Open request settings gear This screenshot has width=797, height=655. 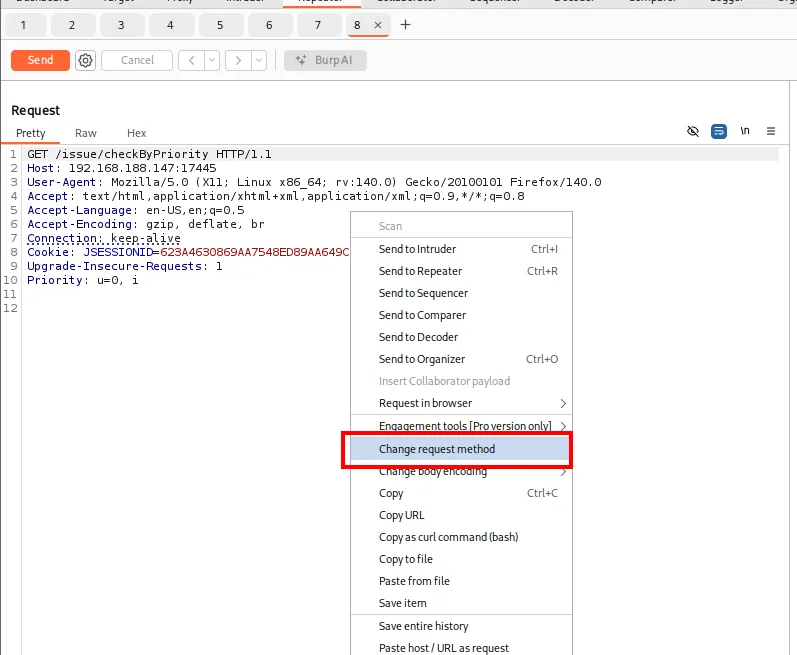pos(85,60)
